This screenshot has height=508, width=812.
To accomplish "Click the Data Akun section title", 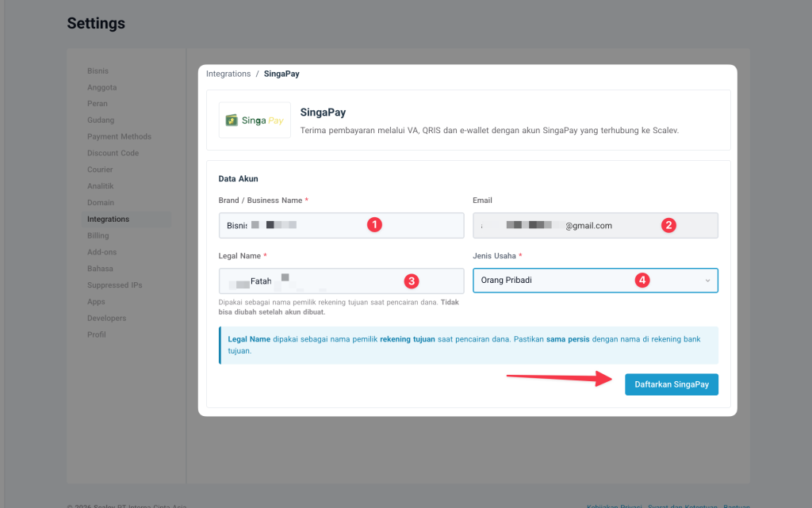I will tap(238, 179).
